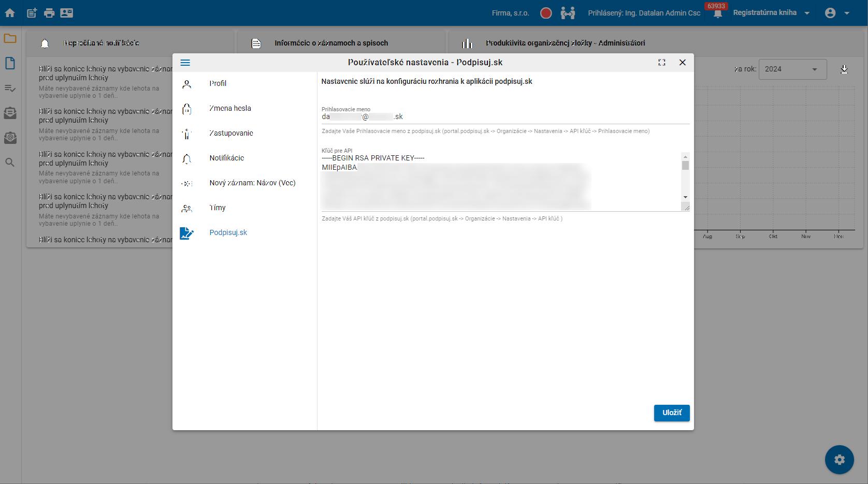
Task: Click the API key textarea scrollbar down arrow
Action: (x=685, y=197)
